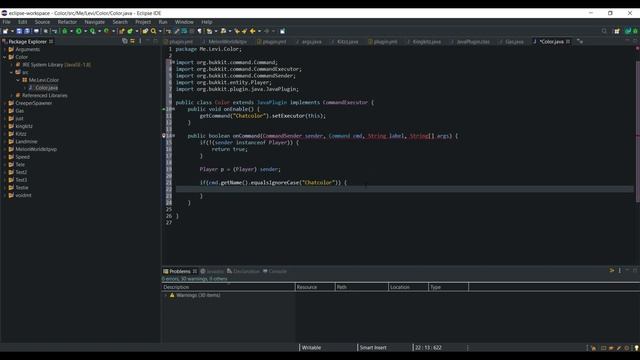Image resolution: width=640 pixels, height=360 pixels.
Task: Click the Package Explorer view menu icon
Action: coord(140,41)
